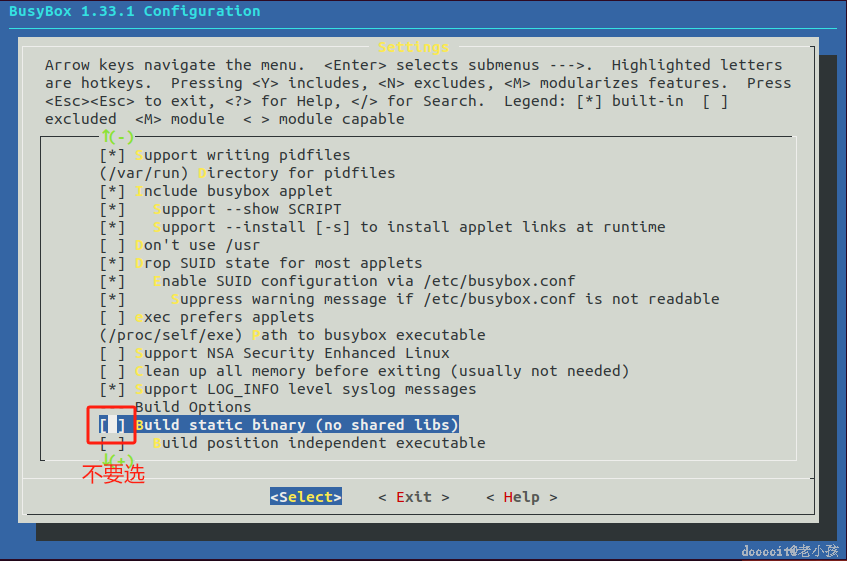Activate the <Select> button
Image resolution: width=847 pixels, height=561 pixels.
306,497
